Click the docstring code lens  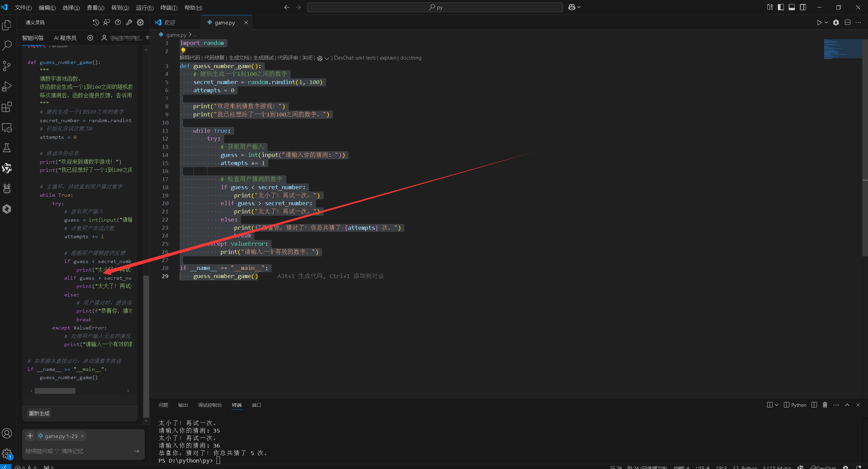(411, 58)
